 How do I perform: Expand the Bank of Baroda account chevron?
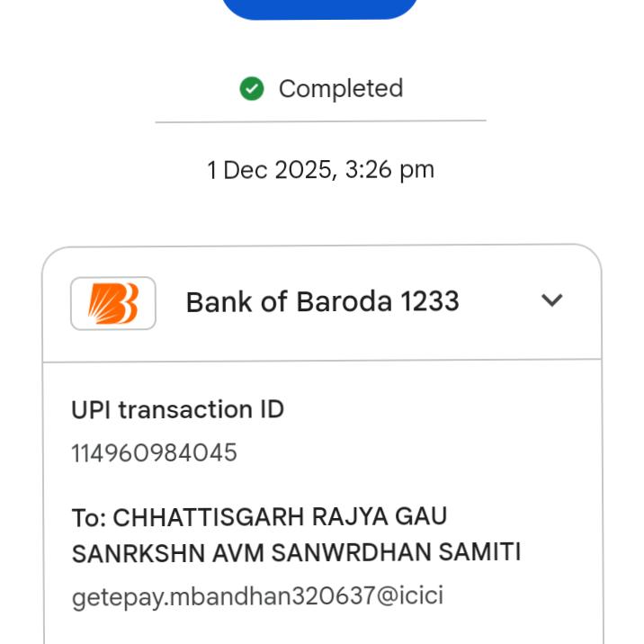point(552,300)
